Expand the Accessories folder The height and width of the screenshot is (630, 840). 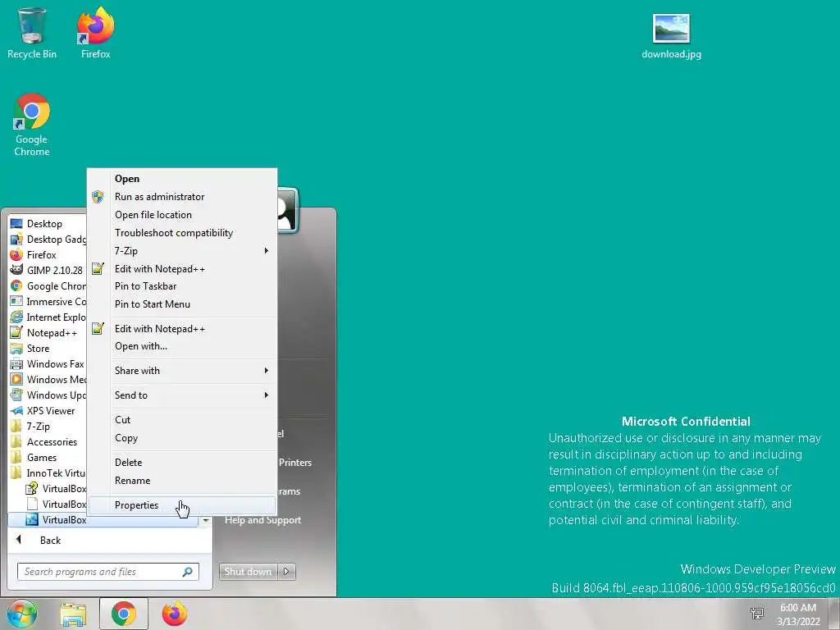tap(47, 442)
